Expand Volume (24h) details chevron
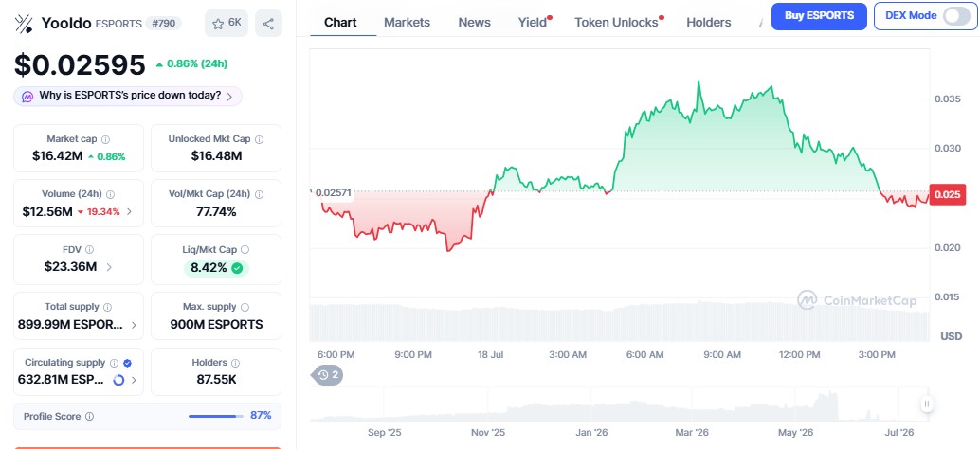 [x=130, y=211]
